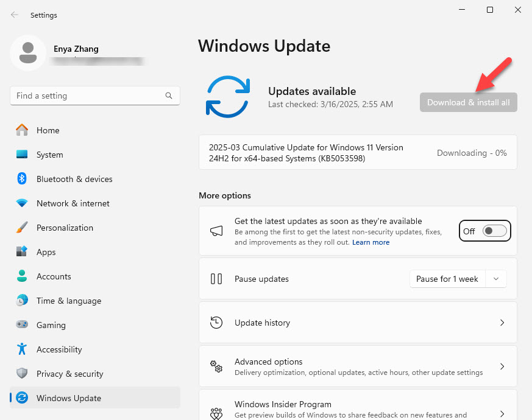Click the Accessibility figure icon
This screenshot has width=532, height=420.
click(22, 349)
